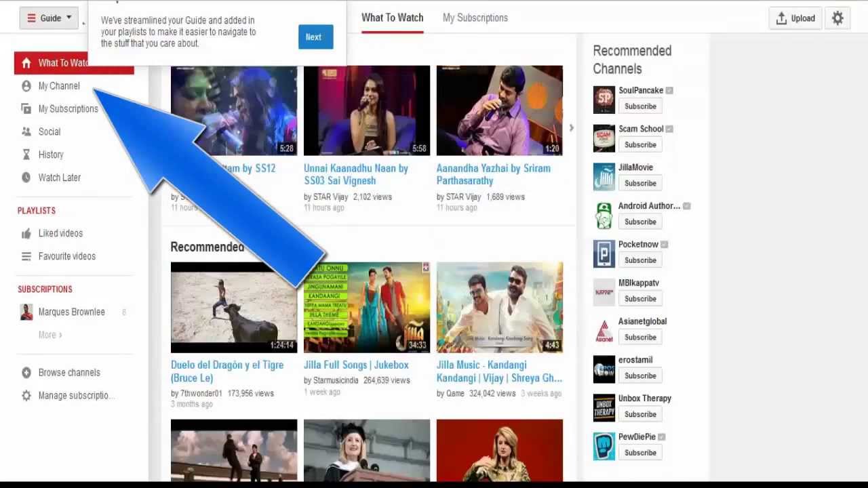The height and width of the screenshot is (488, 868).
Task: Subscribe to the Android Authority channel
Action: [640, 222]
